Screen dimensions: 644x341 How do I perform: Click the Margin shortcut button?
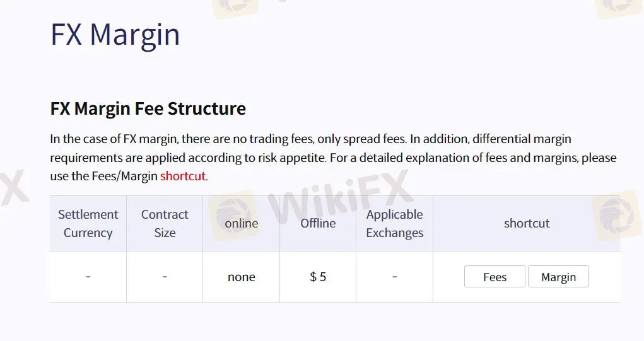558,277
